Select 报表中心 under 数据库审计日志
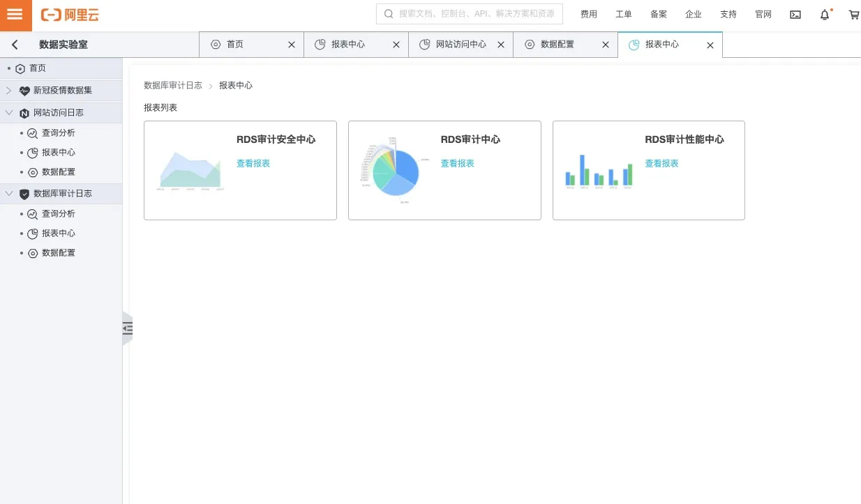 click(59, 234)
